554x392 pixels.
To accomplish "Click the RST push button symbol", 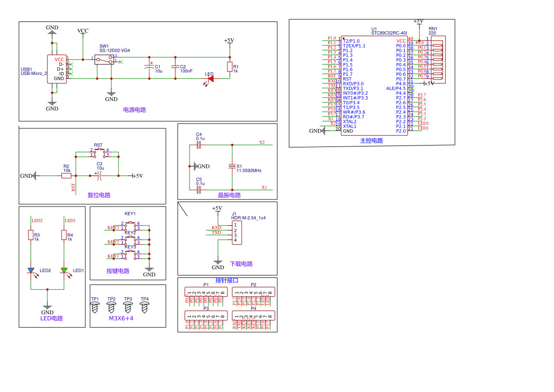I will tap(99, 152).
